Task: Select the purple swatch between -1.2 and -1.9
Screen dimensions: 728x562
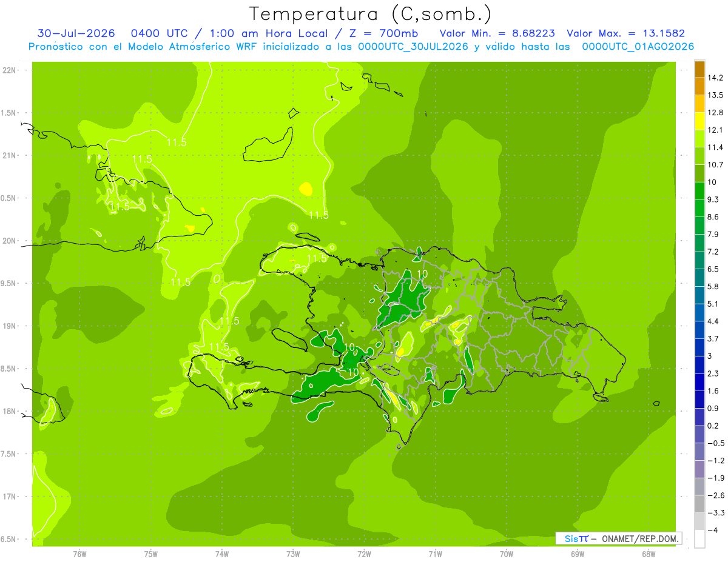Action: pos(699,469)
